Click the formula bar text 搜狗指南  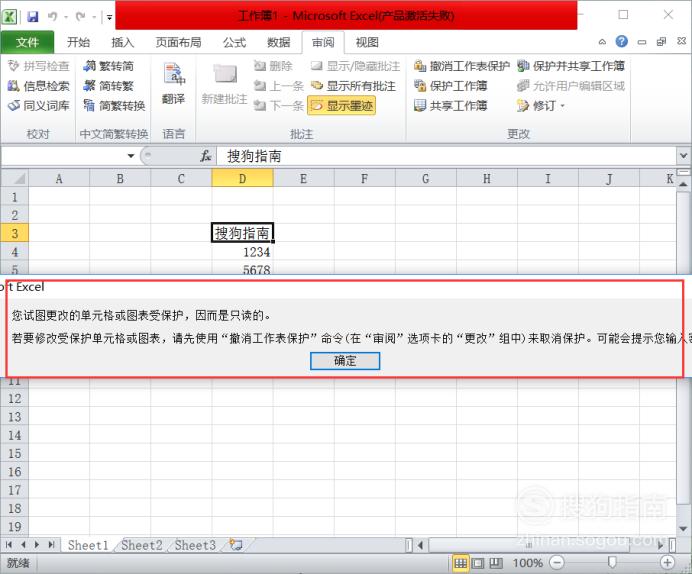tap(254, 156)
